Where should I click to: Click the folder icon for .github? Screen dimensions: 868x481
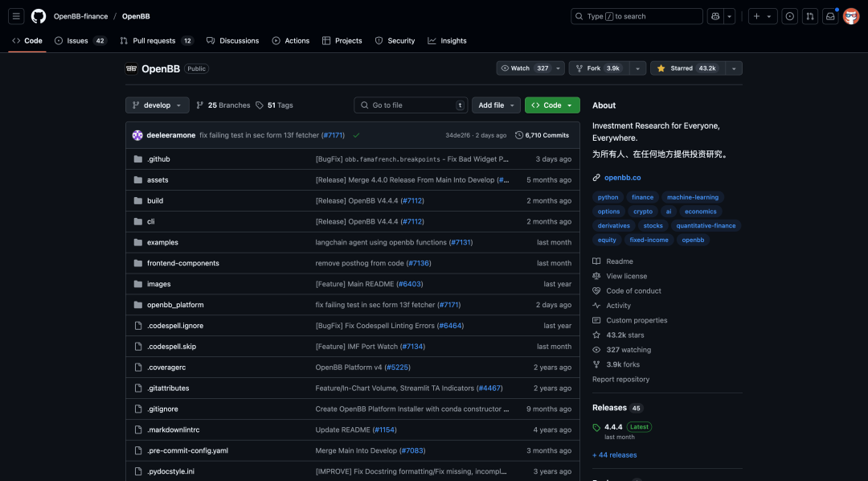tap(138, 159)
